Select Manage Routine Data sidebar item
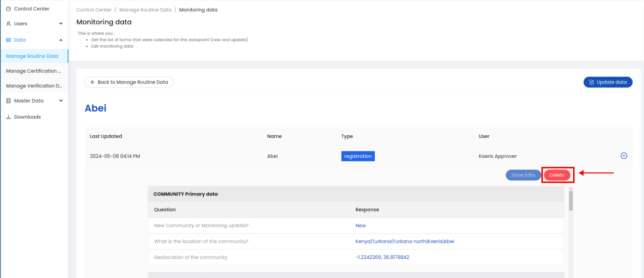 pyautogui.click(x=34, y=56)
